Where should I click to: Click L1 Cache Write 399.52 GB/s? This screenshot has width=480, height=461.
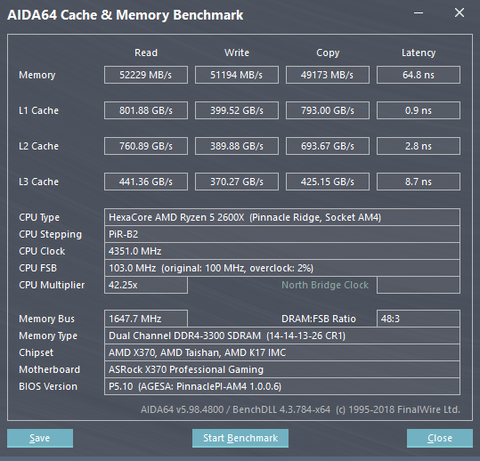[237, 110]
